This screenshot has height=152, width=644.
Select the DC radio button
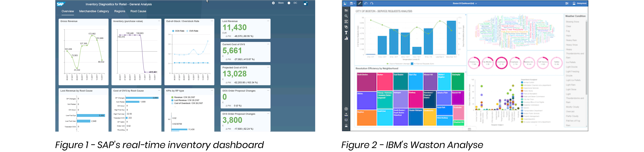pyautogui.click(x=289, y=3)
